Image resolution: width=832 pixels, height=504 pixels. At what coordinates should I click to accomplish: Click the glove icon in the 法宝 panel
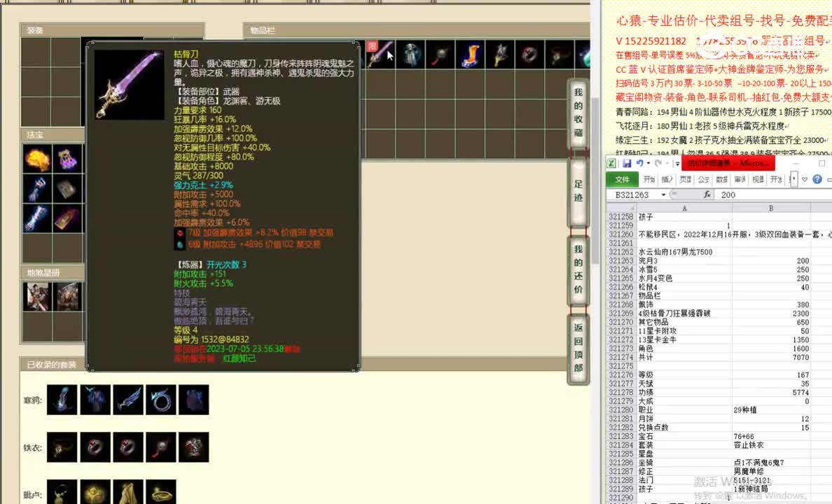[x=36, y=189]
